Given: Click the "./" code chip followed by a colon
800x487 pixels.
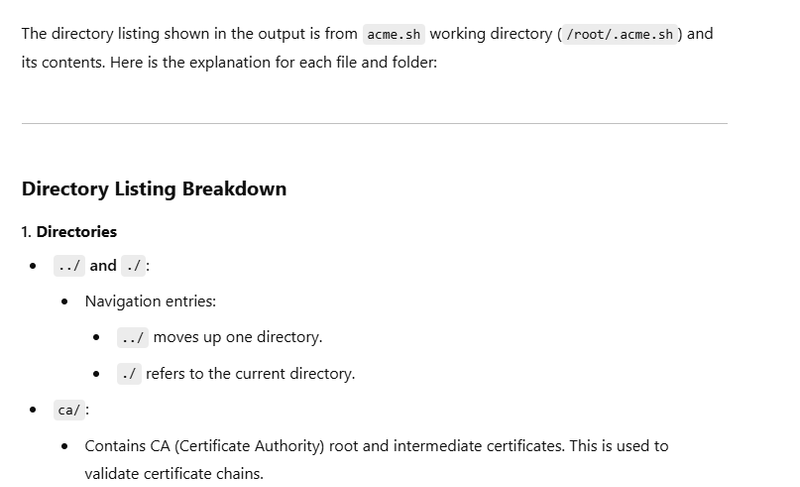Looking at the screenshot, I should (133, 266).
